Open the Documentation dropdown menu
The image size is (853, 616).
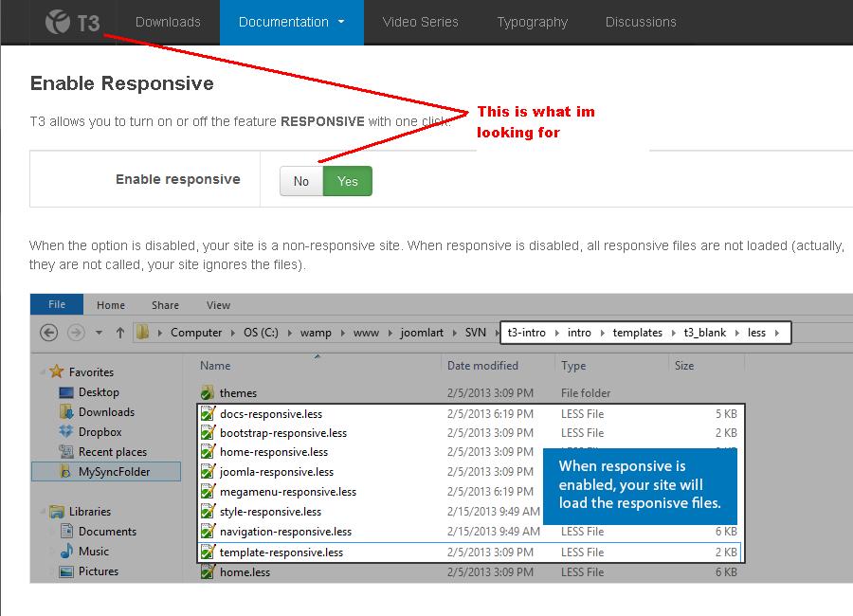coord(292,23)
